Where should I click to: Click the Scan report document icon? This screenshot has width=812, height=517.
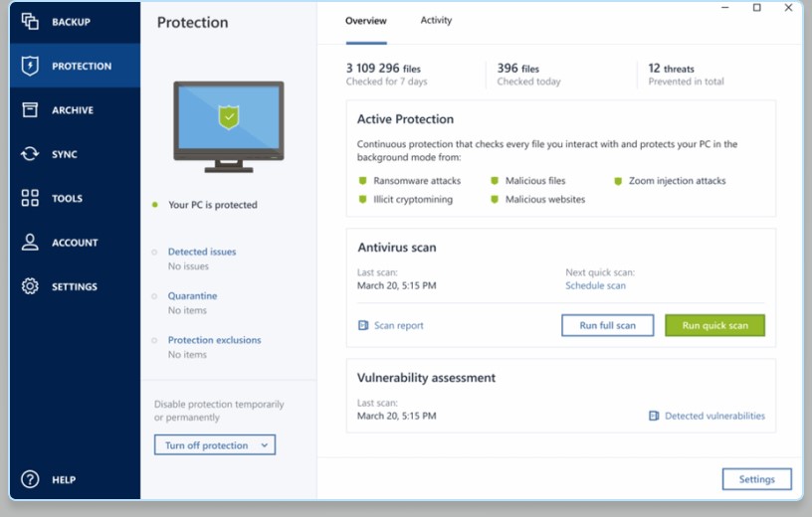coord(363,325)
